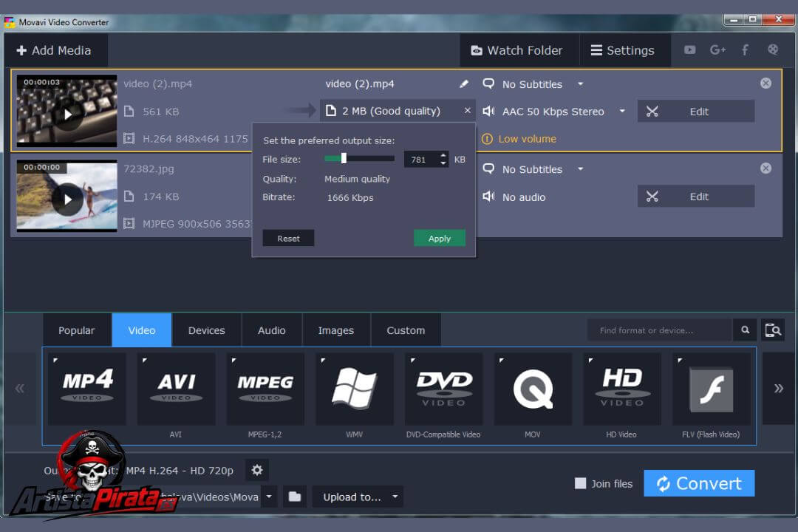Select the MP4 video format
The image size is (798, 532).
[87, 389]
